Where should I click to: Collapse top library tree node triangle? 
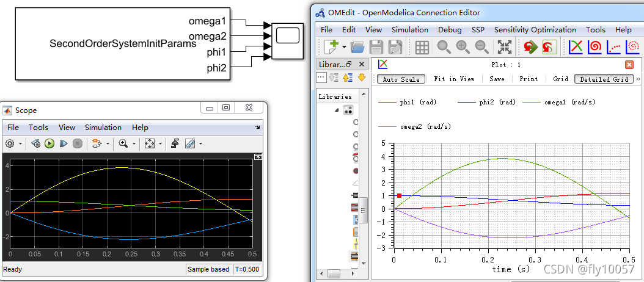click(x=337, y=110)
